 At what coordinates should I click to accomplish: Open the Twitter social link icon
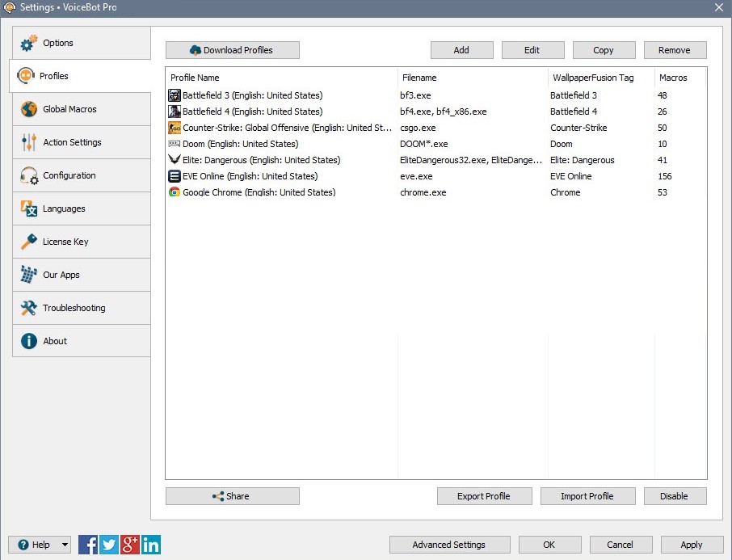[x=109, y=545]
